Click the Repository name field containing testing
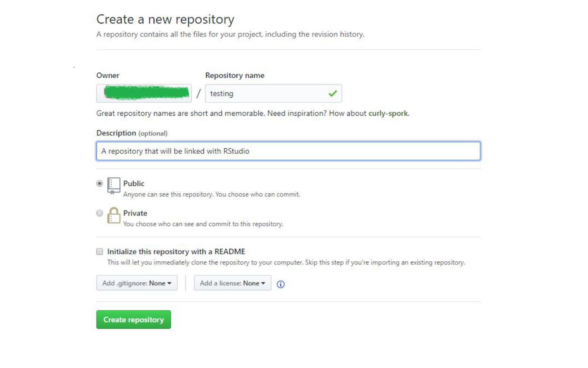This screenshot has height=368, width=588. coord(274,93)
